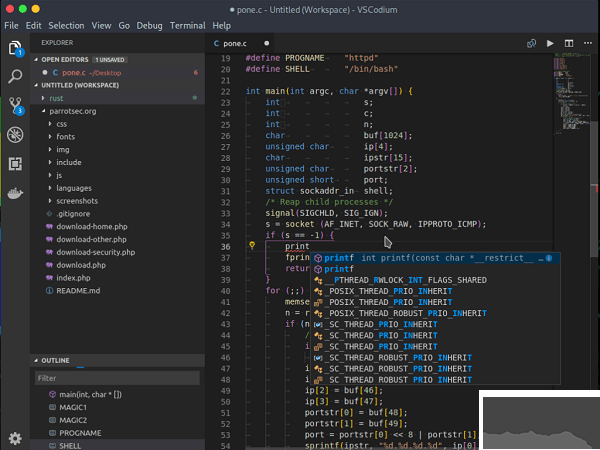Image resolution: width=600 pixels, height=450 pixels.
Task: Click the Run code play button
Action: click(550, 43)
